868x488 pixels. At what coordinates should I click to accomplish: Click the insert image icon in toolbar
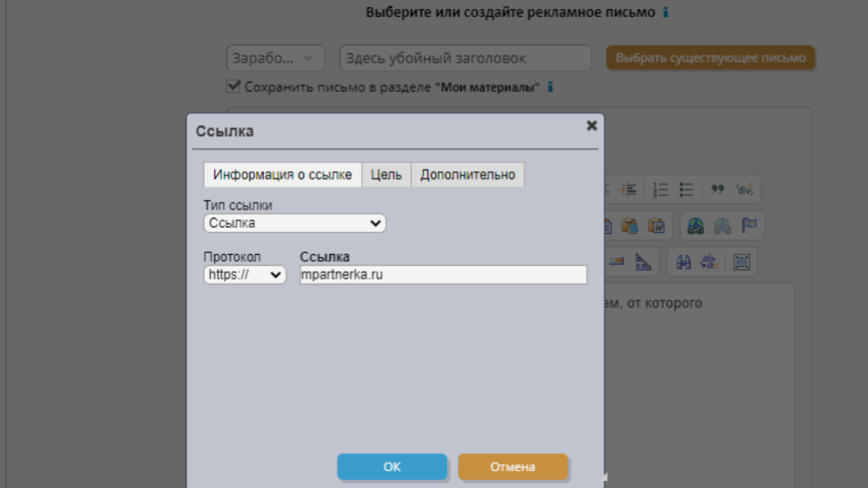[616, 262]
